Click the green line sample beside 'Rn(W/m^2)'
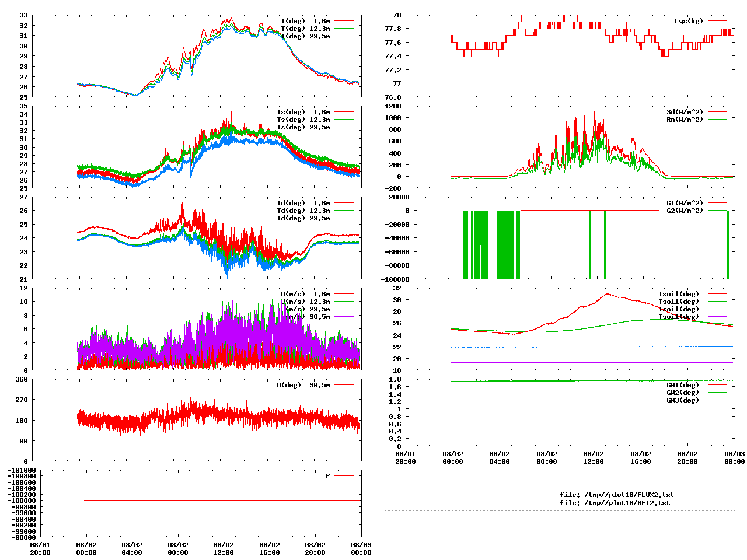This screenshot has height=560, width=747. coord(718,120)
